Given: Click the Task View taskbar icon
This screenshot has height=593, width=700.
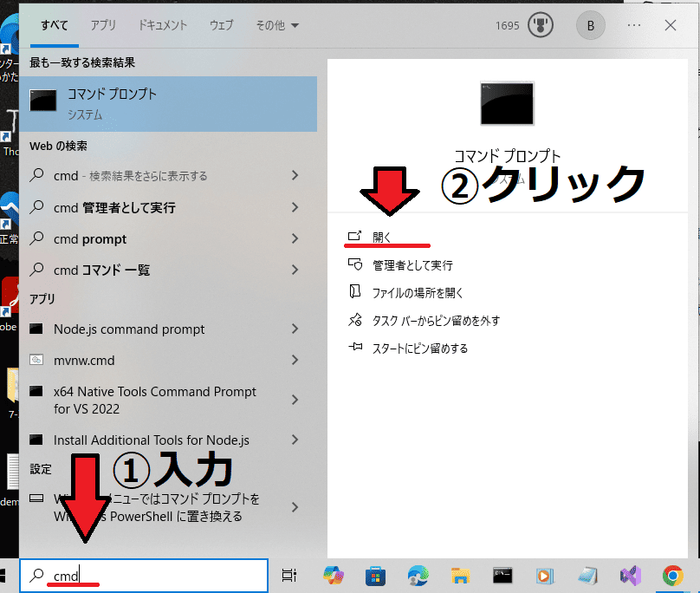Looking at the screenshot, I should [x=289, y=575].
